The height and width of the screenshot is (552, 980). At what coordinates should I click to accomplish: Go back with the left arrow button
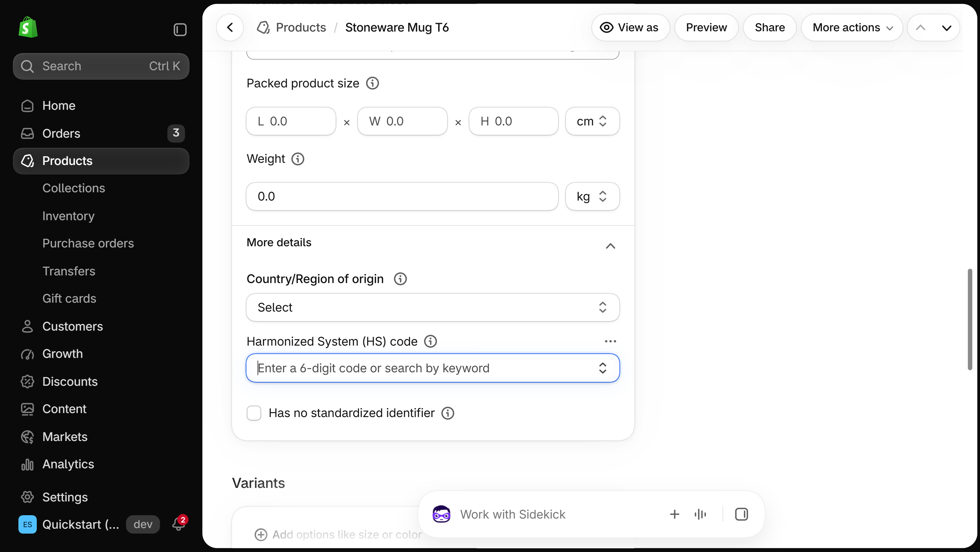click(230, 27)
